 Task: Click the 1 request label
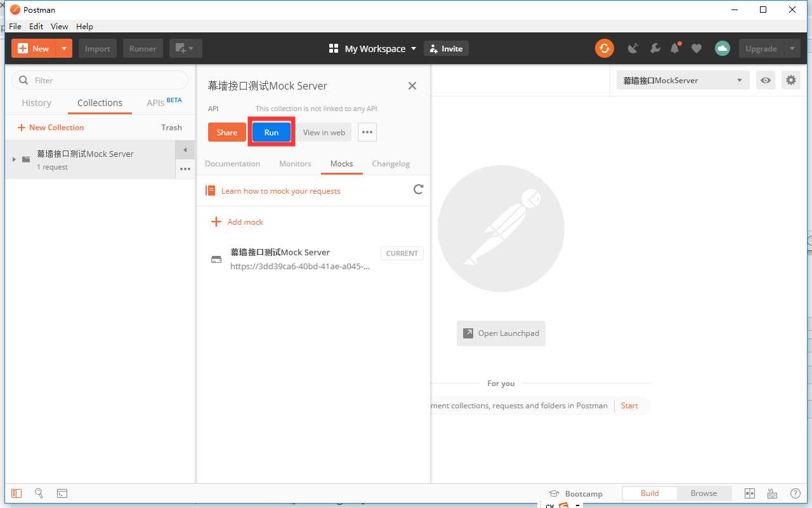coord(52,167)
